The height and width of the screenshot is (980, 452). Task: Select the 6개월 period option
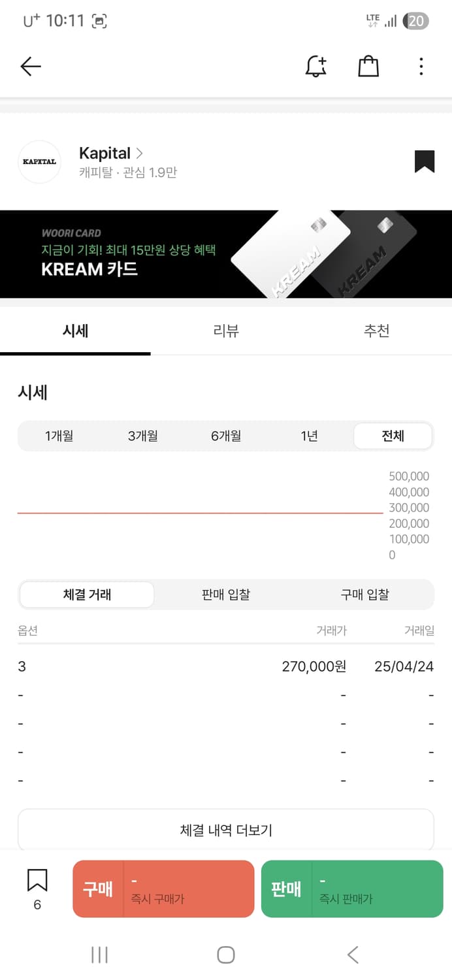tap(226, 436)
